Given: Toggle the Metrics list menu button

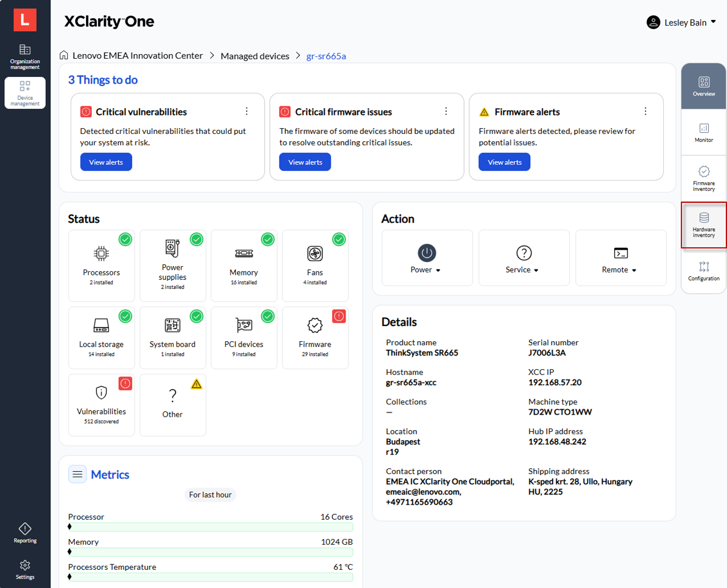Looking at the screenshot, I should pos(78,474).
